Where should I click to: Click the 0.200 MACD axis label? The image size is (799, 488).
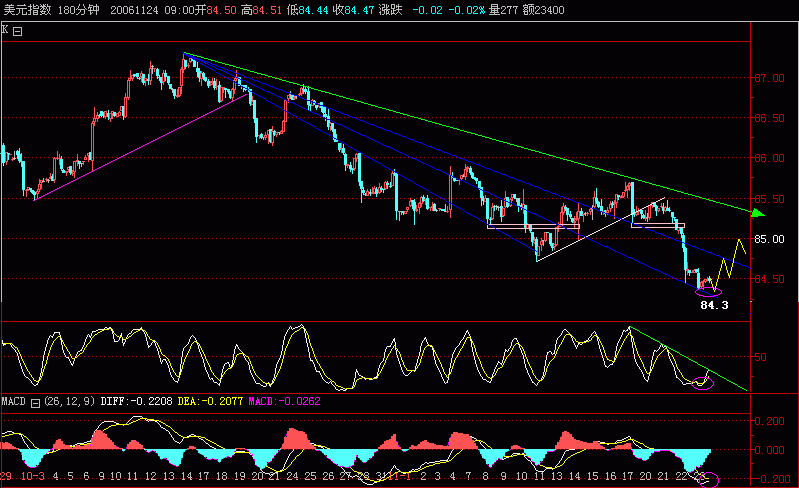click(769, 421)
